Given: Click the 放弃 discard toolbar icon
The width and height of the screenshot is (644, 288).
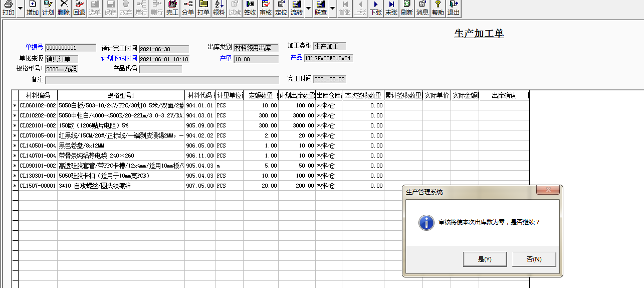Looking at the screenshot, I should tap(126, 8).
